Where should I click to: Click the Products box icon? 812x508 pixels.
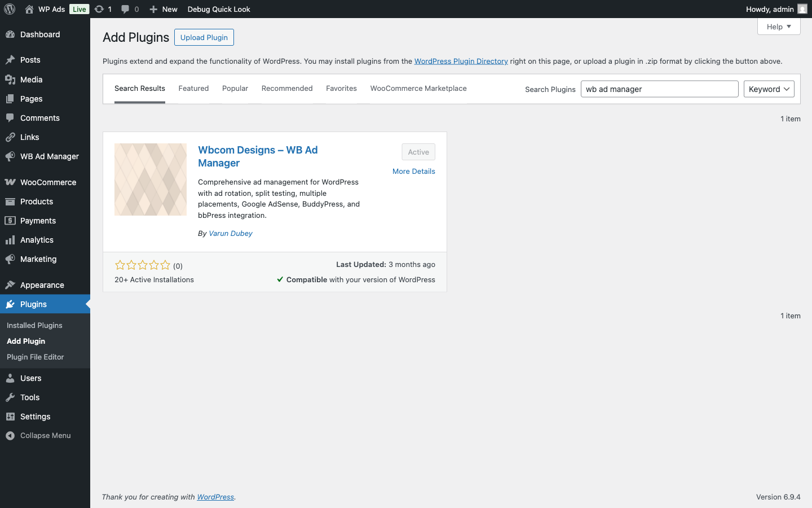click(10, 202)
